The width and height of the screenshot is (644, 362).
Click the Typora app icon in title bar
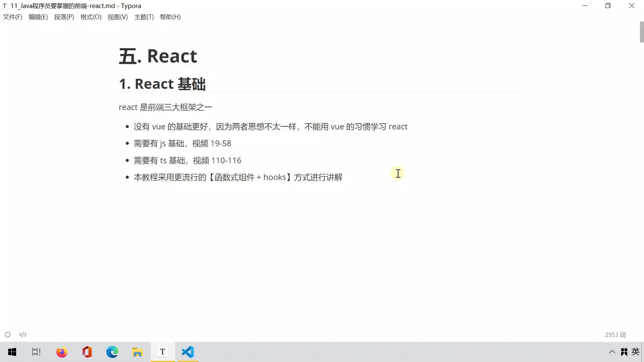[5, 6]
